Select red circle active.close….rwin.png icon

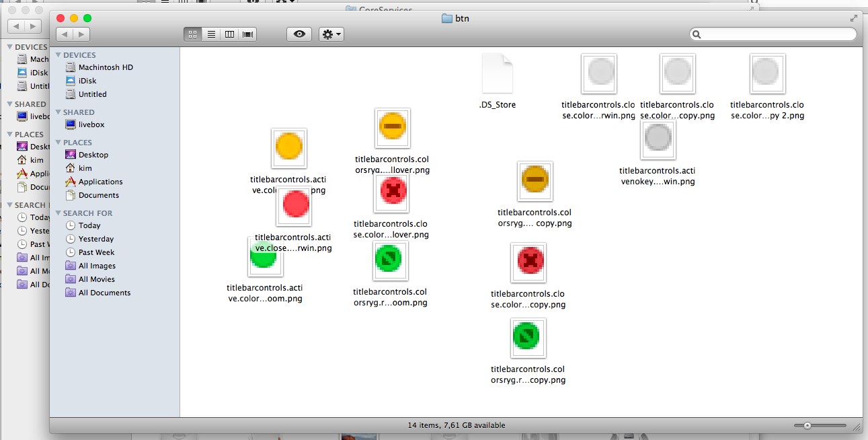pyautogui.click(x=294, y=206)
